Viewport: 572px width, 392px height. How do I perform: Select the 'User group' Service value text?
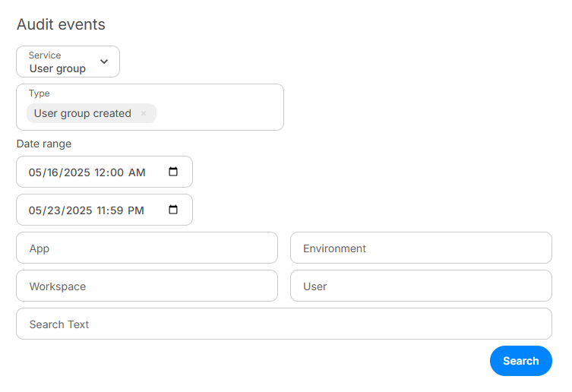(x=58, y=68)
